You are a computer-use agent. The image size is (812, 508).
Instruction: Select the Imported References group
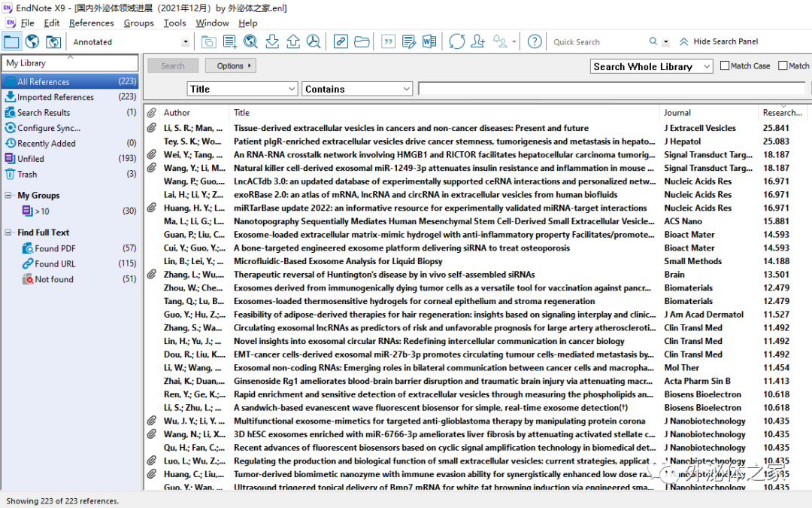(x=71, y=97)
